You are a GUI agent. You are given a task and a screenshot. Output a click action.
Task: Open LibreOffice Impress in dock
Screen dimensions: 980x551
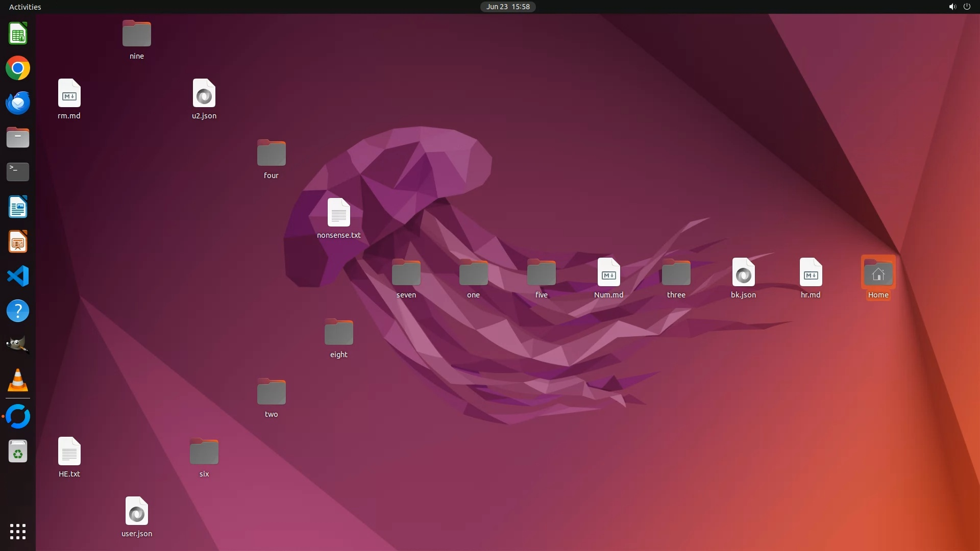tap(18, 242)
